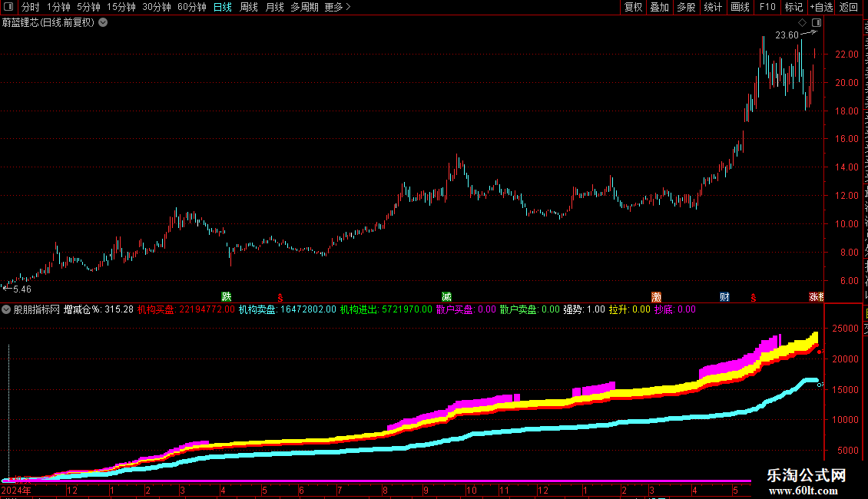Screen dimensions: 868x499
Task: Click the blue 财 marker icon
Action: 724,297
